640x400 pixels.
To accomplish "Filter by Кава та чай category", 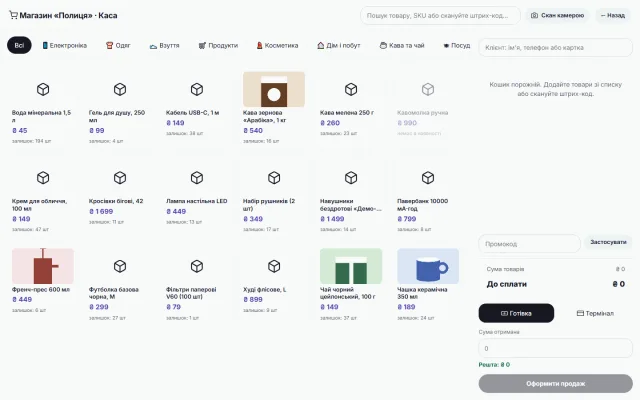I will pos(402,45).
